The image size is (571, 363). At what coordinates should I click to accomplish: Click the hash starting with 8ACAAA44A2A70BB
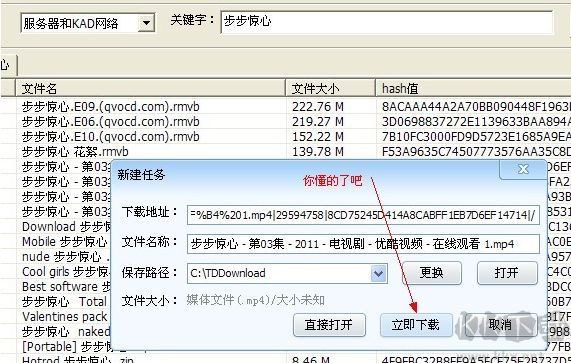click(476, 107)
